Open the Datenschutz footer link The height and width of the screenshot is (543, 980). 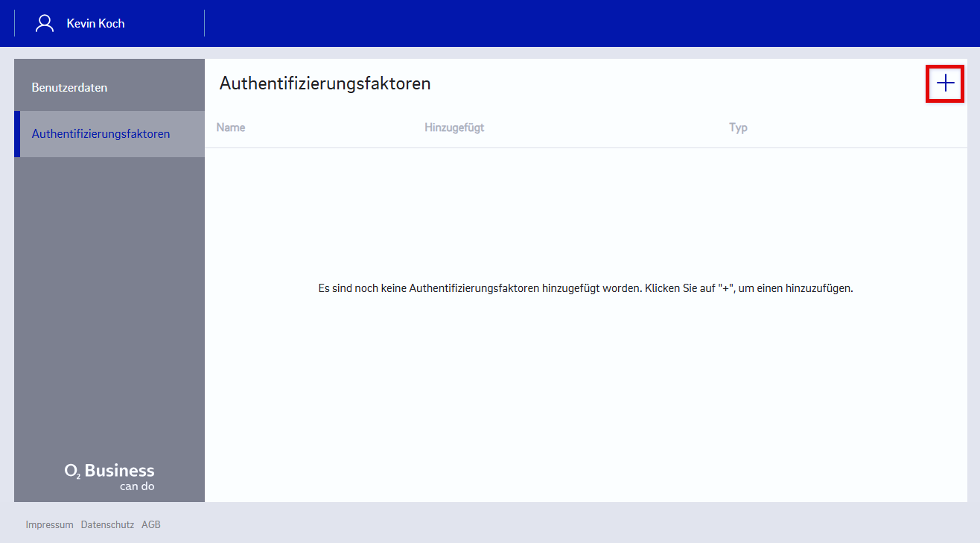(107, 524)
